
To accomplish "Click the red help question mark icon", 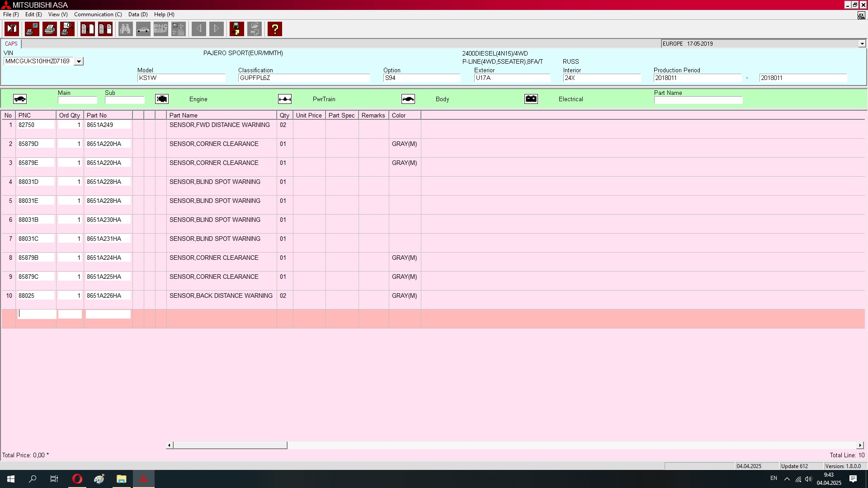I will pos(274,29).
